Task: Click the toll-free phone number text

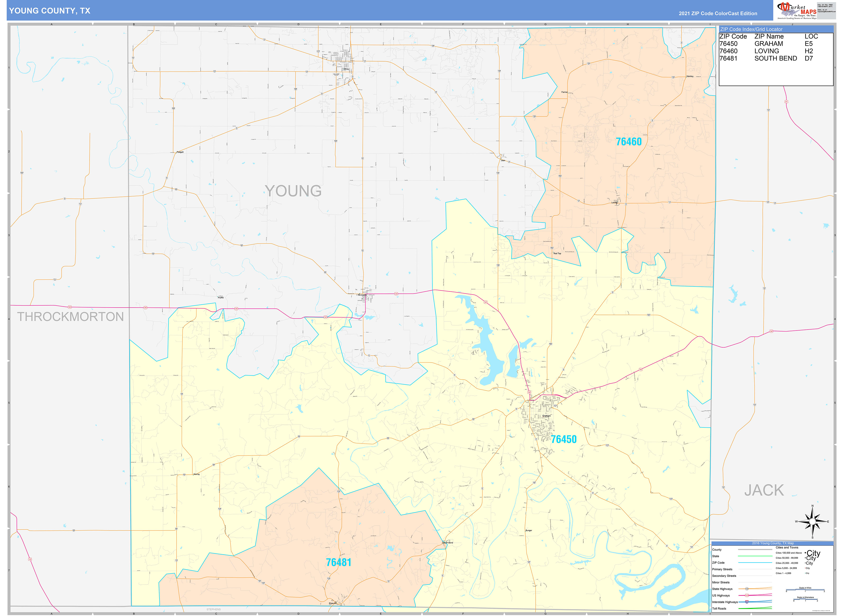Action: point(825,6)
